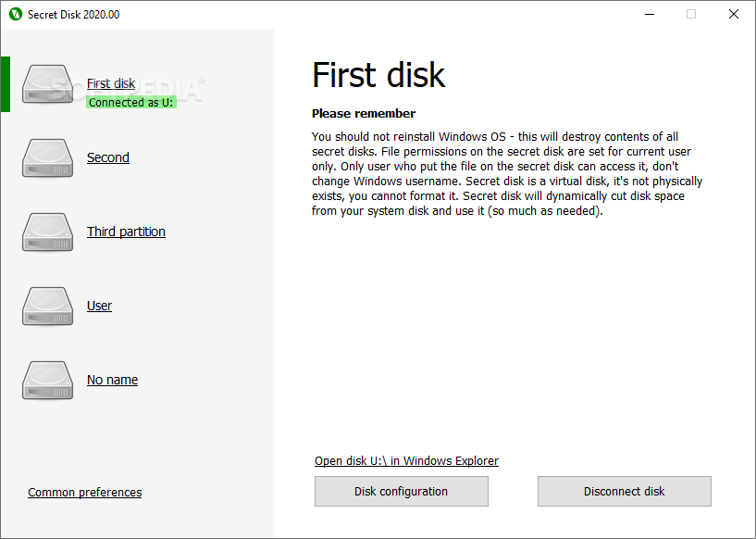756x539 pixels.
Task: Click the First disk drive icon
Action: [48, 84]
